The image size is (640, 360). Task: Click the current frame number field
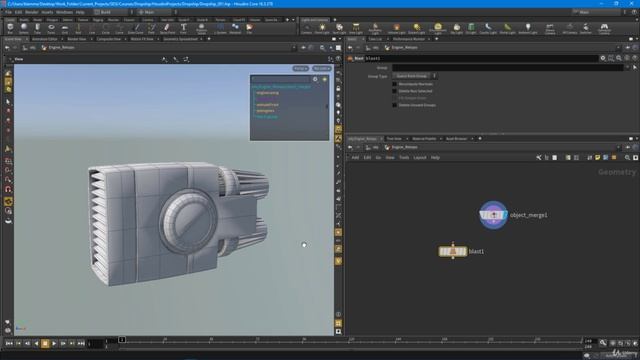95,344
